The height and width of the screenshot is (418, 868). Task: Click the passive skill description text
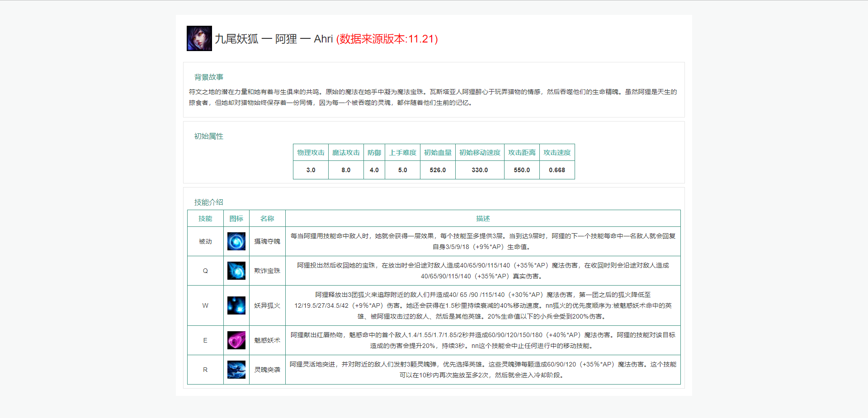(483, 241)
